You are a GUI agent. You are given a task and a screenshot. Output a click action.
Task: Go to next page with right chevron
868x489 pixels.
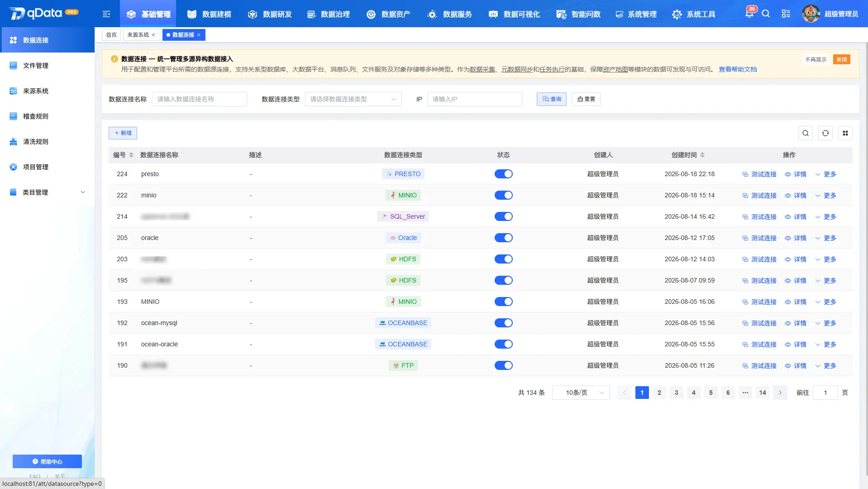click(780, 393)
